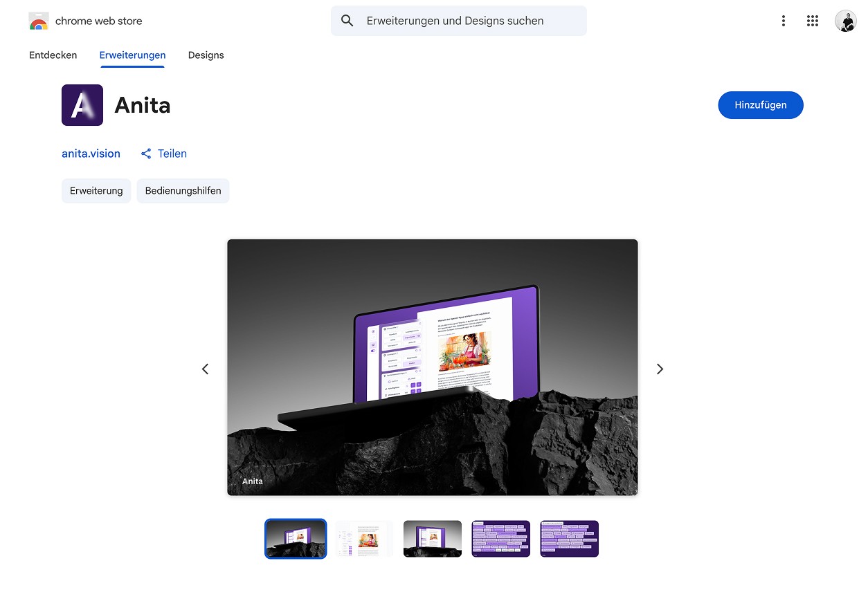Open the anita.vision website link
868x590 pixels.
point(91,154)
